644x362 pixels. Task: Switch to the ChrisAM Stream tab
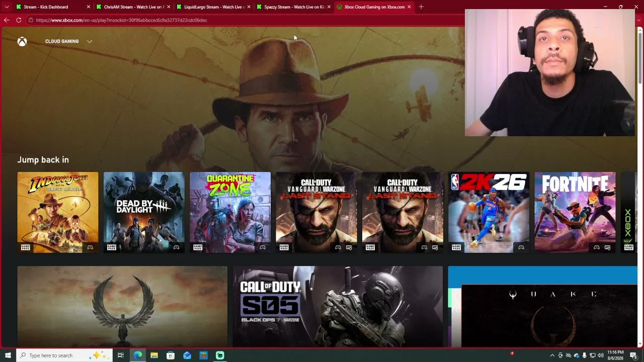tap(134, 7)
